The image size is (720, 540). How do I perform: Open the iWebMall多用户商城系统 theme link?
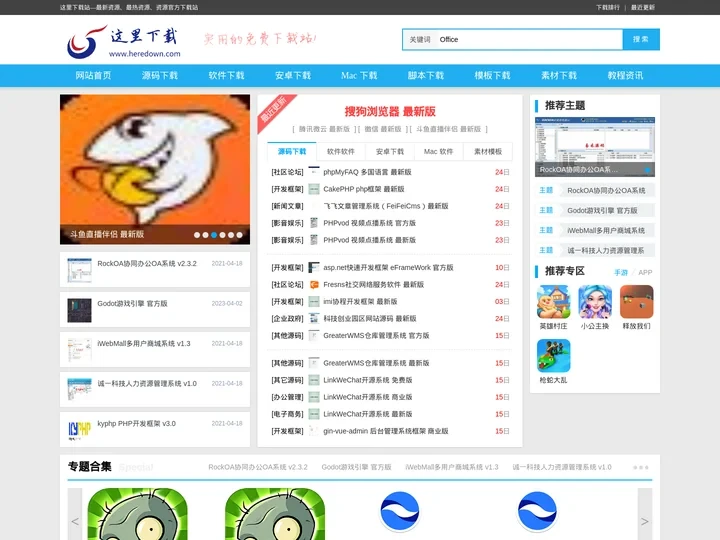(x=606, y=230)
